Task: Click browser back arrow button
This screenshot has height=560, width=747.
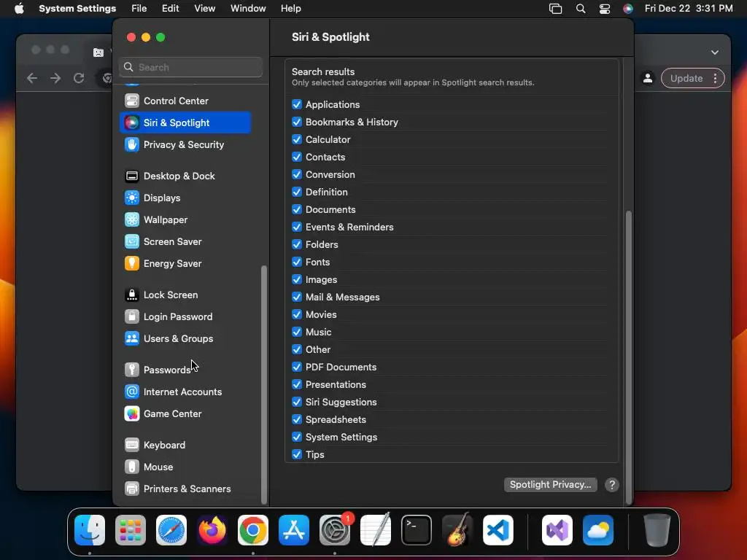Action: [32, 78]
